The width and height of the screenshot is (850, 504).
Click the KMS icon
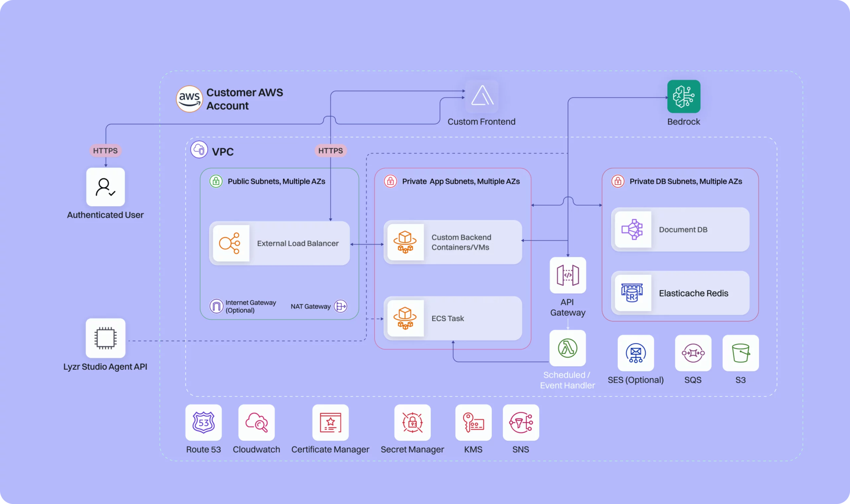pos(473,423)
